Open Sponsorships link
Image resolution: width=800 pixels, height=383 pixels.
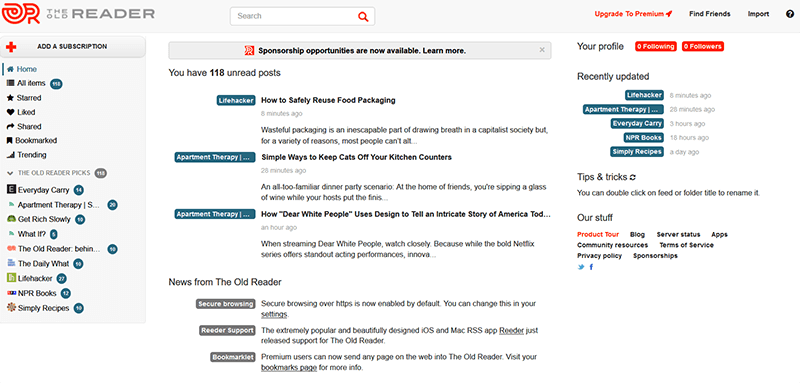[x=655, y=256]
